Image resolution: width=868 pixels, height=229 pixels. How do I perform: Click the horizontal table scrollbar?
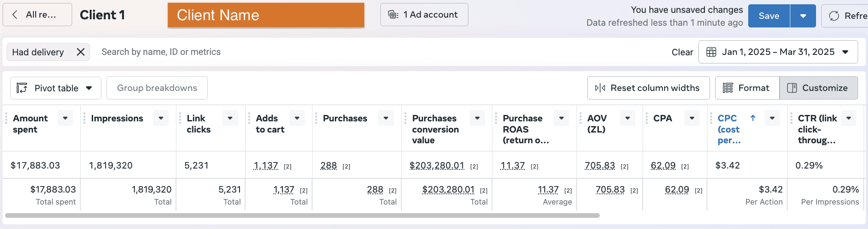302,215
